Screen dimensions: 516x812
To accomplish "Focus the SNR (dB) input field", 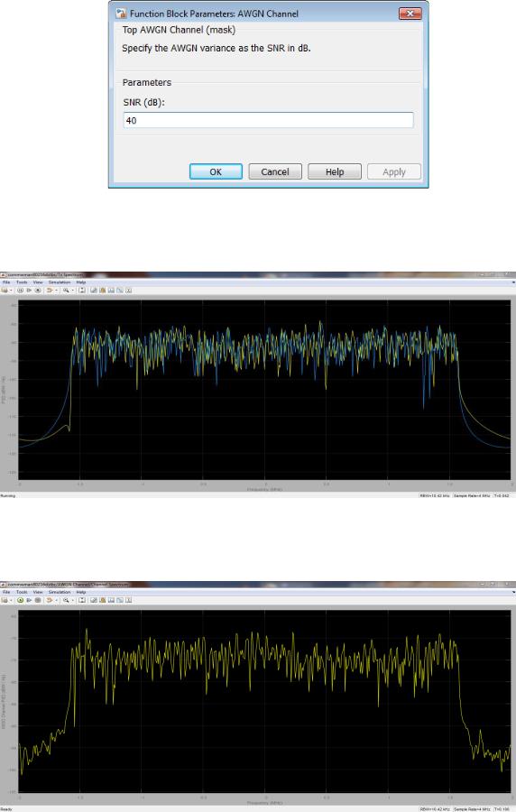I will (x=268, y=120).
